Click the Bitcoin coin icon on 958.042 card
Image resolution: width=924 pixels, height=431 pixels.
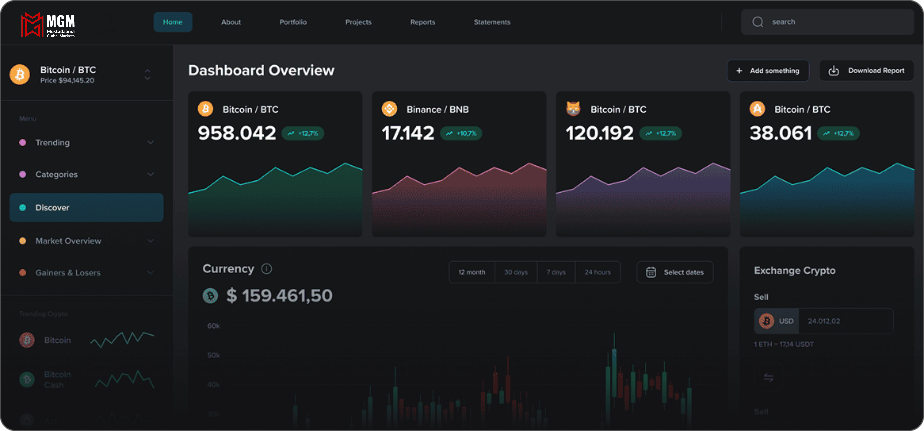click(x=205, y=109)
